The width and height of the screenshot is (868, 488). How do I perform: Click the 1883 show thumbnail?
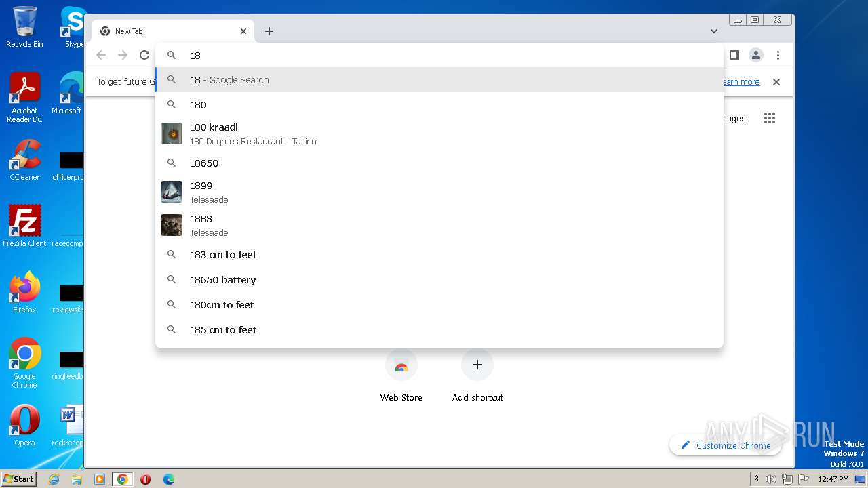(172, 225)
